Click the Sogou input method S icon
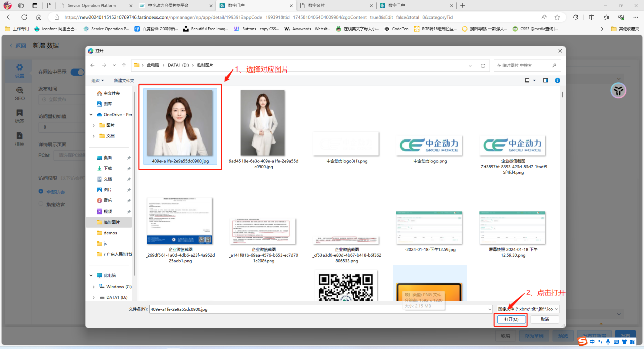Screen dimensions: 644x349 click(582, 342)
